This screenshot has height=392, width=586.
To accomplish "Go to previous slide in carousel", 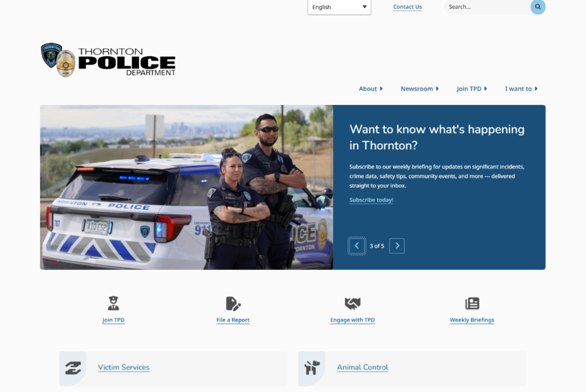I will [x=357, y=246].
